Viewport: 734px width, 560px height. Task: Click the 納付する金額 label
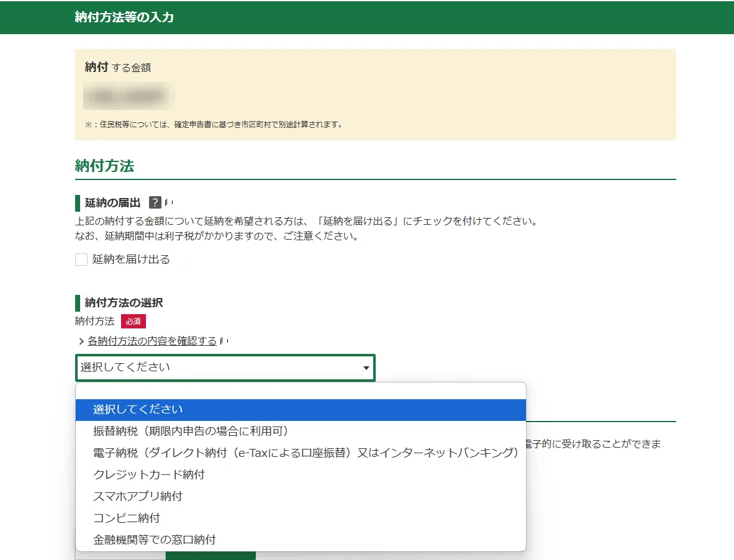click(118, 68)
